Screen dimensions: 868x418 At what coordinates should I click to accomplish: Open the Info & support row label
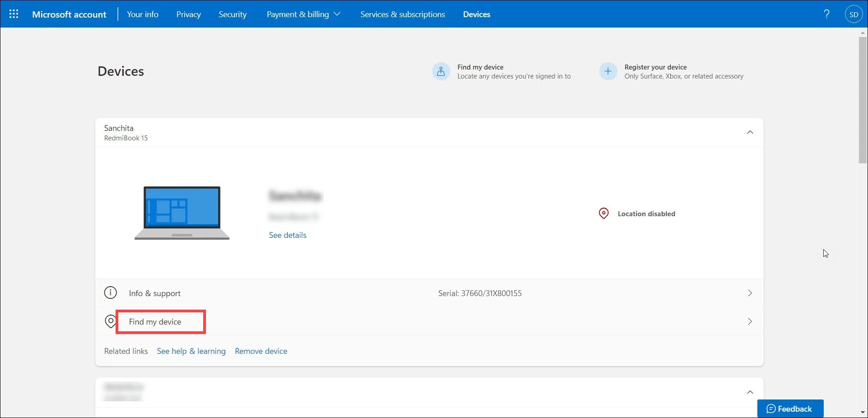click(x=154, y=293)
